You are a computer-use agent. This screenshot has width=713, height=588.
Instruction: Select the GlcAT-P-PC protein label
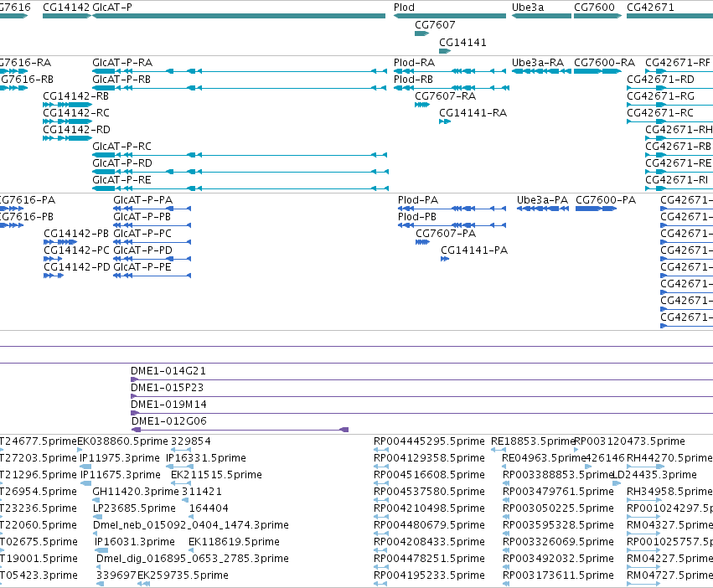click(x=142, y=234)
